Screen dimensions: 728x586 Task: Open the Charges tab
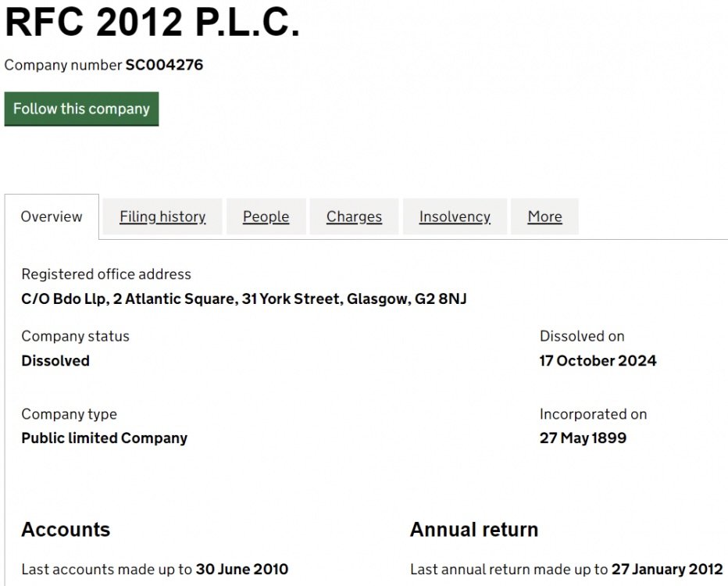(354, 216)
